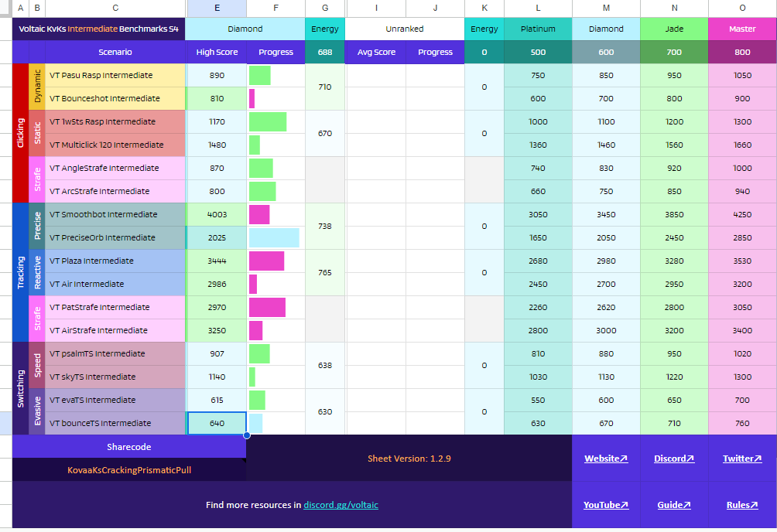Select column M header

click(606, 8)
